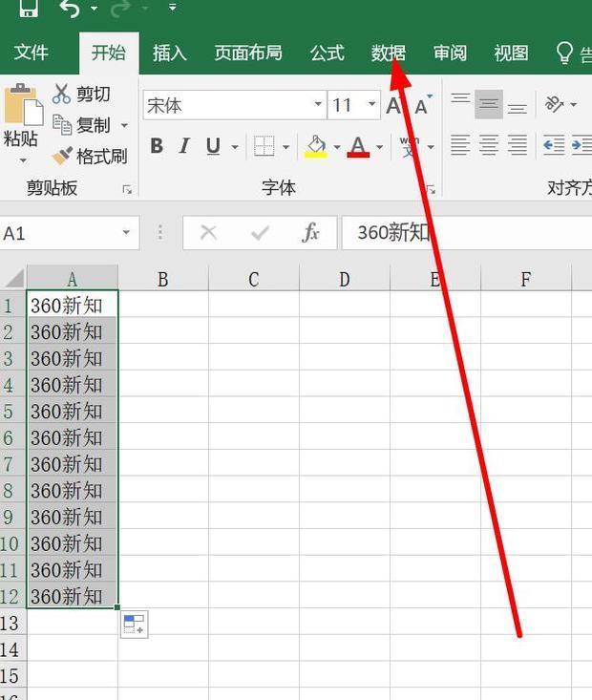Toggle Underline formatting
The image size is (592, 700).
pyautogui.click(x=212, y=146)
